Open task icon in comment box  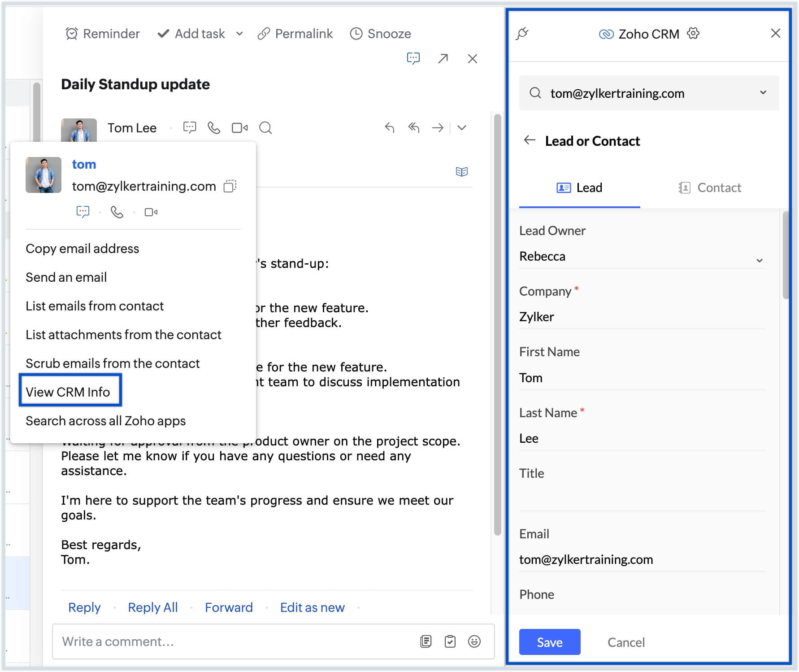450,641
